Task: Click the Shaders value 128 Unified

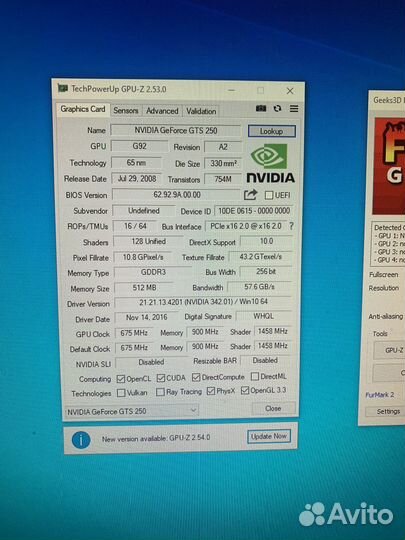Action: pyautogui.click(x=148, y=241)
